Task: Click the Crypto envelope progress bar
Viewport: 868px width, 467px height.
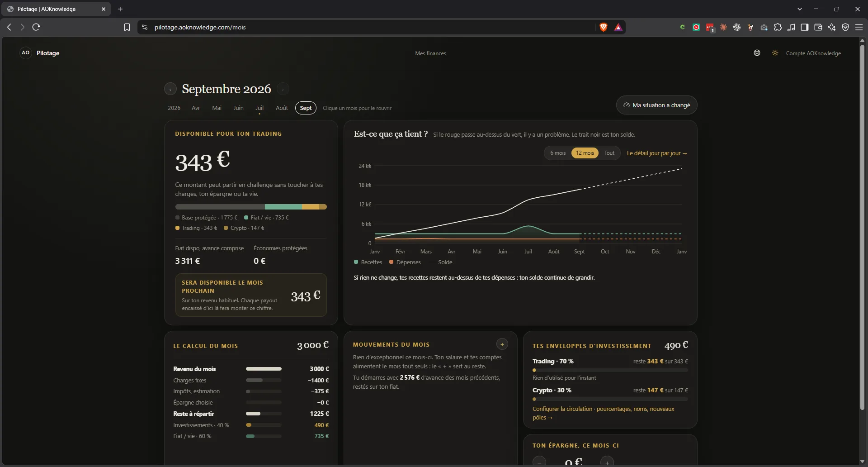Action: click(610, 399)
